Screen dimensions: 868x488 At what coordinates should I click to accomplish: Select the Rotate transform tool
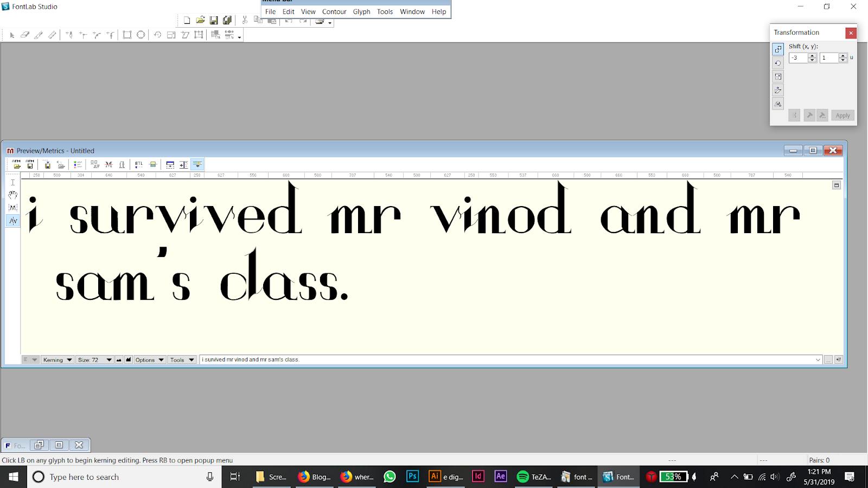point(157,35)
